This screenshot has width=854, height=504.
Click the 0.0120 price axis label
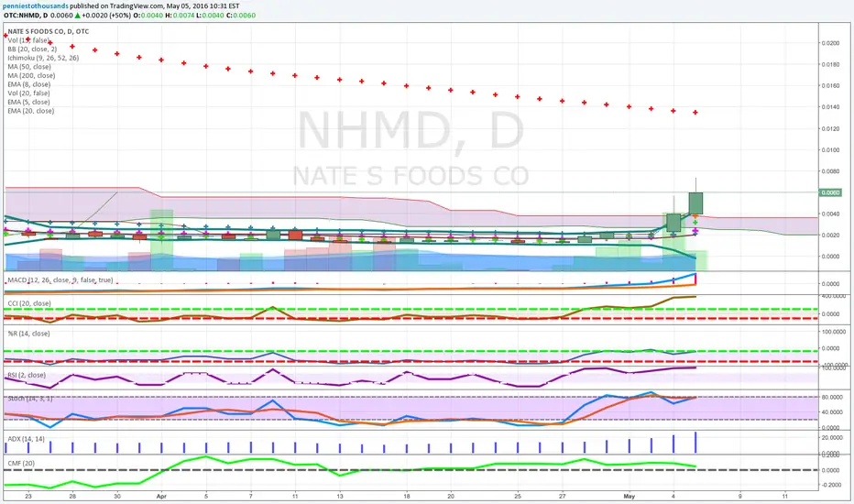[830, 128]
